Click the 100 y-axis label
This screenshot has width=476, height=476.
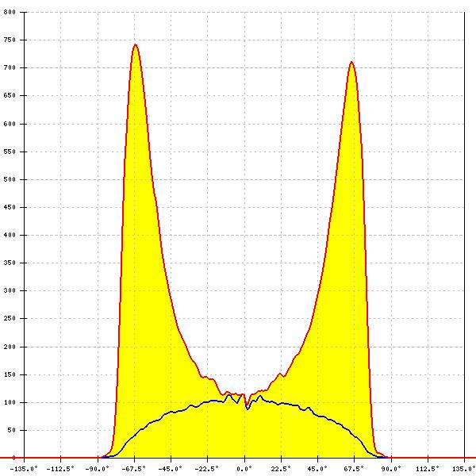(x=10, y=402)
